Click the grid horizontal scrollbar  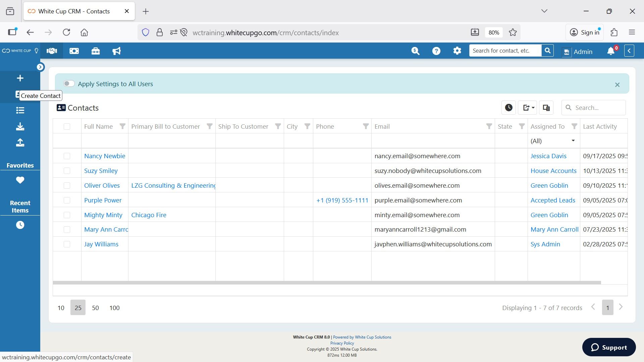[x=327, y=283]
